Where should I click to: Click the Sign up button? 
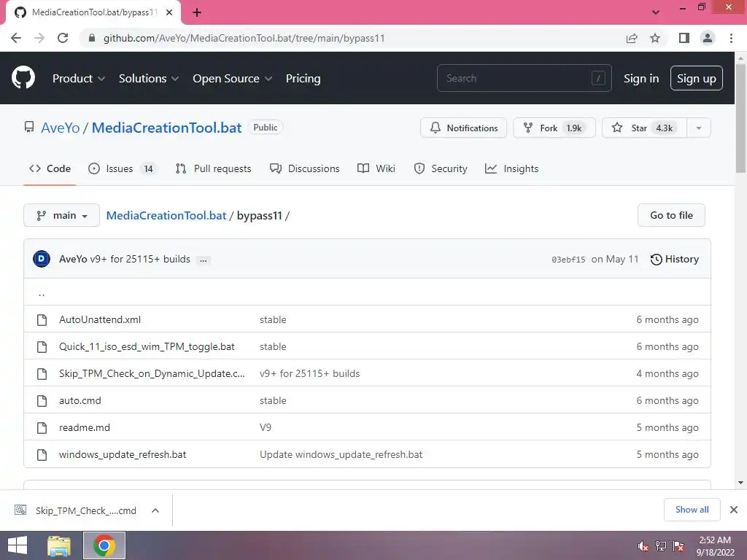696,78
